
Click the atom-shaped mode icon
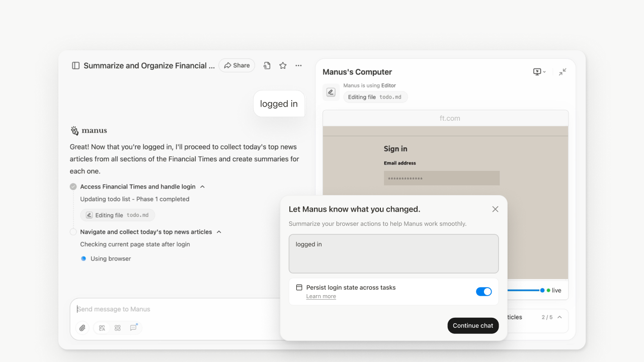[x=118, y=328]
